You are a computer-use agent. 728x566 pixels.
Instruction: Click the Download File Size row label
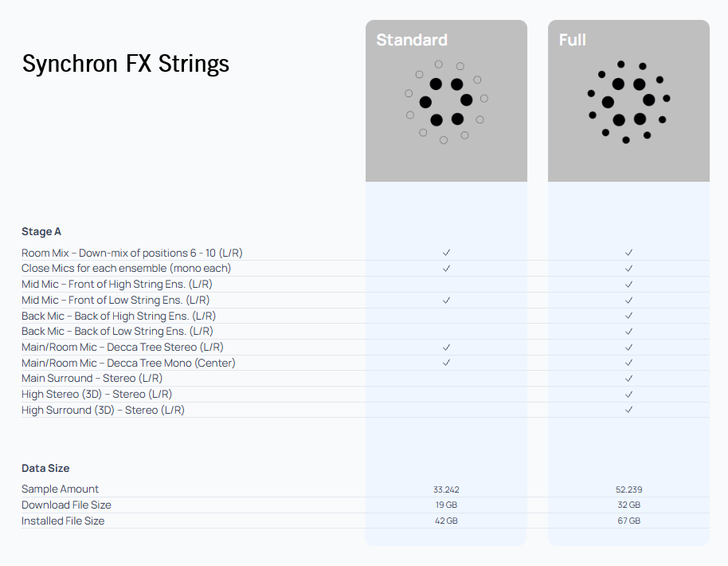66,505
